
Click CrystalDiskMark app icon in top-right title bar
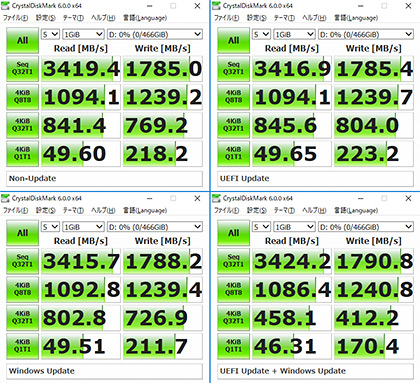click(216, 6)
